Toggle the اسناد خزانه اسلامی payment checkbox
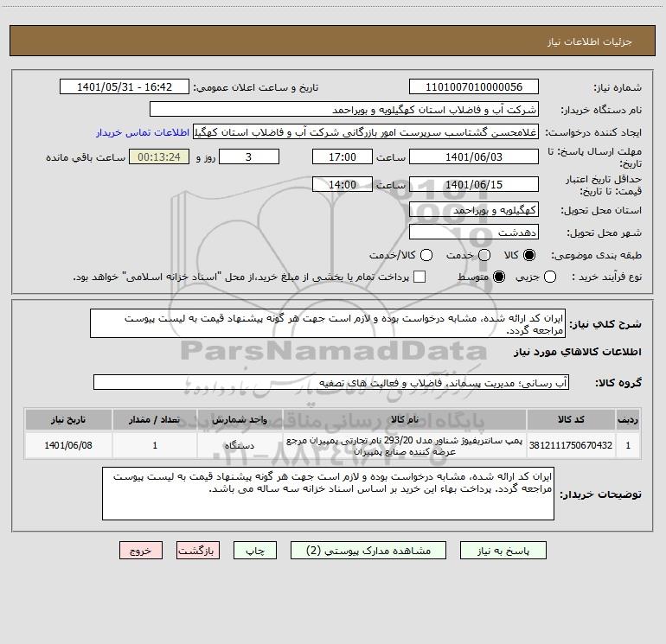The height and width of the screenshot is (644, 666). tap(419, 277)
